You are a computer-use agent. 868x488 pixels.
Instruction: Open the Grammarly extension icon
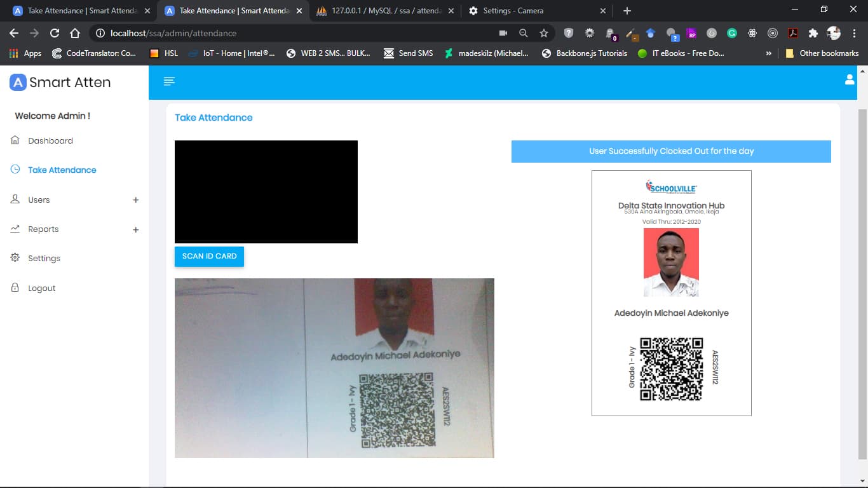[731, 33]
